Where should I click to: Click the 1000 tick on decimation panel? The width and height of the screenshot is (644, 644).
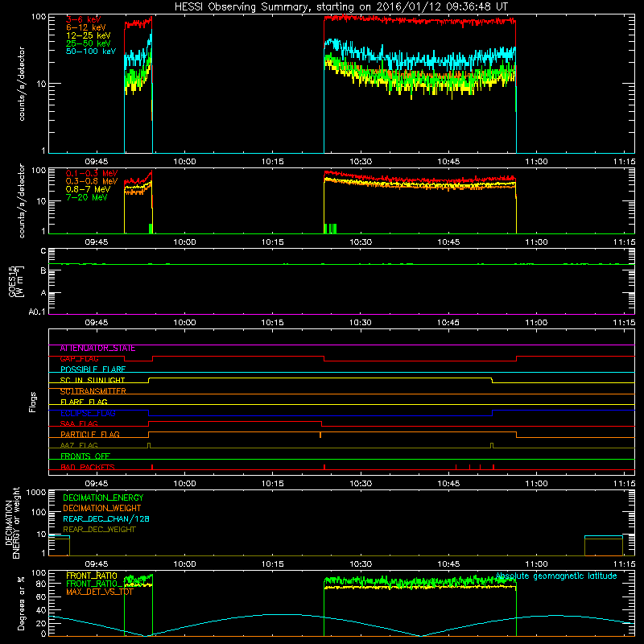[x=36, y=493]
